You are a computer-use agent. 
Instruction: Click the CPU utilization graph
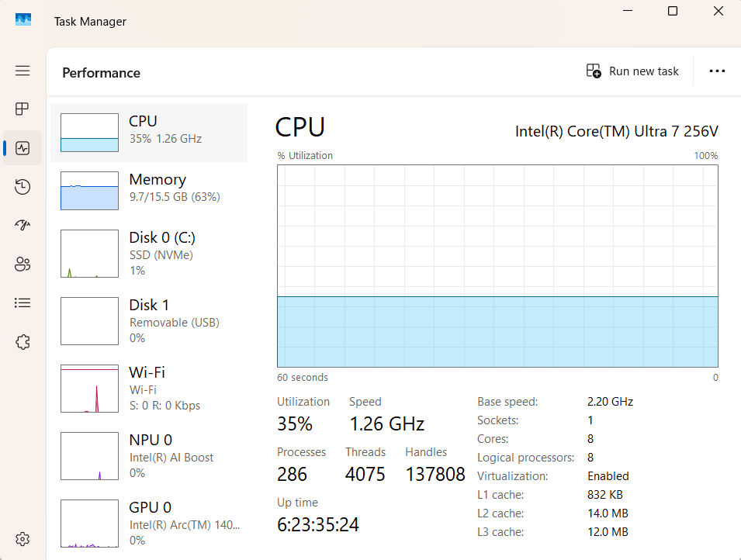(x=497, y=266)
